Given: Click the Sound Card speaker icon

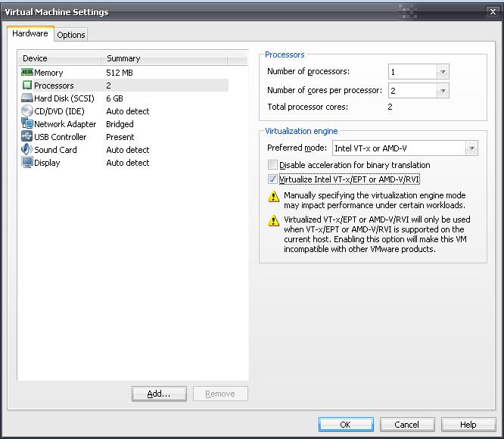Looking at the screenshot, I should click(x=27, y=149).
